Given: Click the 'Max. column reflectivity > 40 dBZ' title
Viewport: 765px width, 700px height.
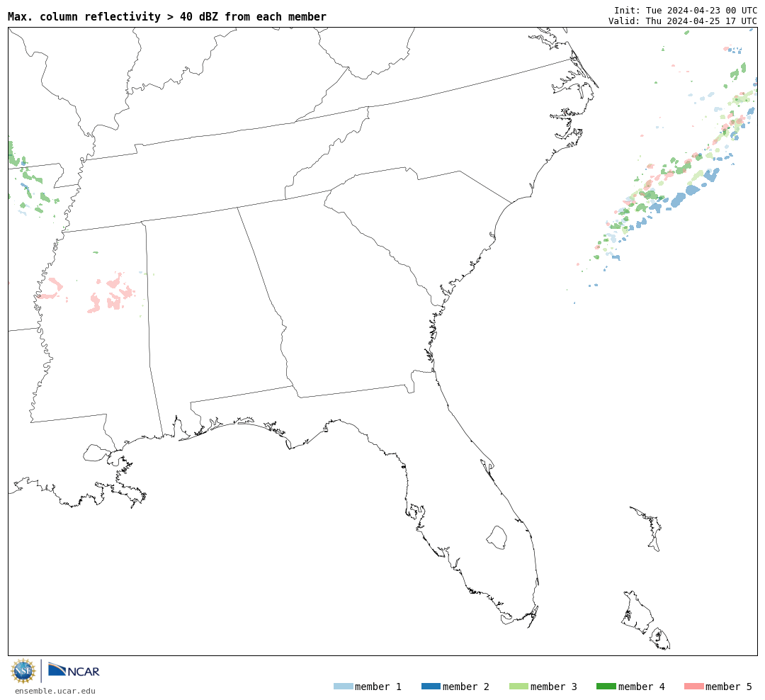Looking at the screenshot, I should [167, 16].
